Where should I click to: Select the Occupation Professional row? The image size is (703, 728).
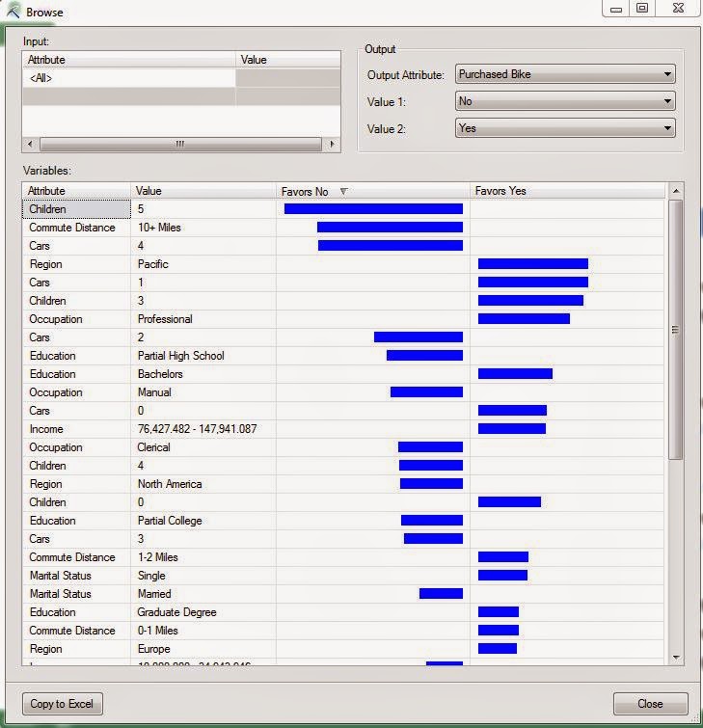point(343,319)
